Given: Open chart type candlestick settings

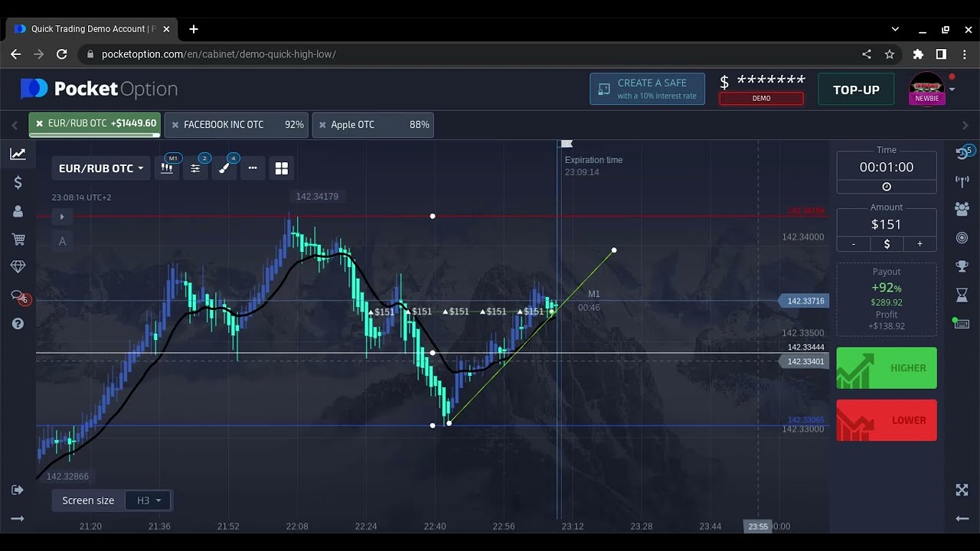Looking at the screenshot, I should pyautogui.click(x=167, y=168).
